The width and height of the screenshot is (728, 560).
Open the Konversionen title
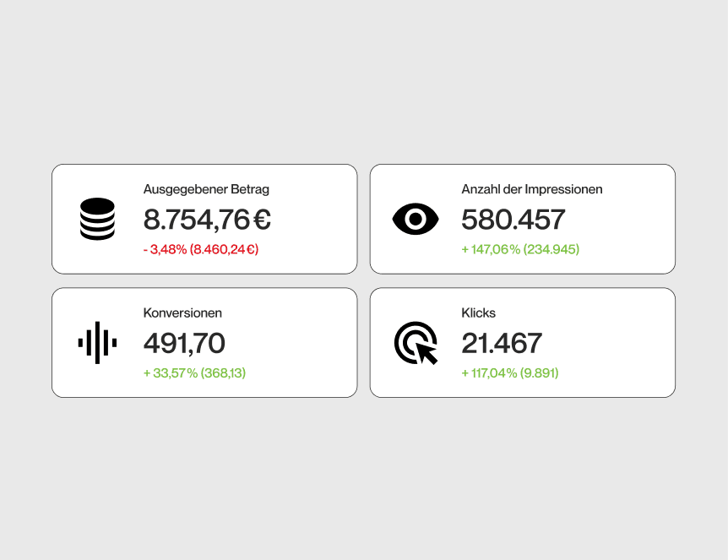coord(182,313)
